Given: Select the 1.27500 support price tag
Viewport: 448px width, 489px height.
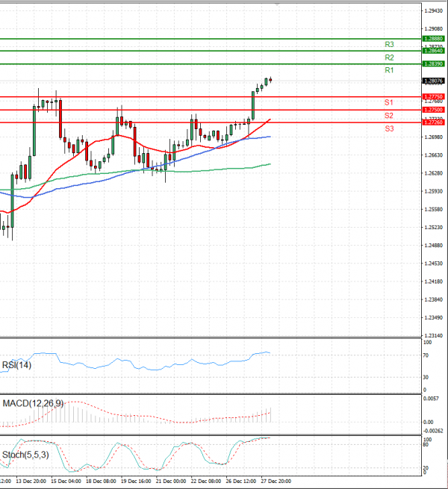Looking at the screenshot, I should pyautogui.click(x=433, y=110).
